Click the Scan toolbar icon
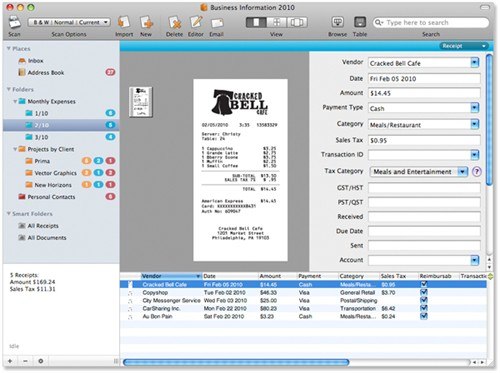The width and height of the screenshot is (500, 373). 14,23
